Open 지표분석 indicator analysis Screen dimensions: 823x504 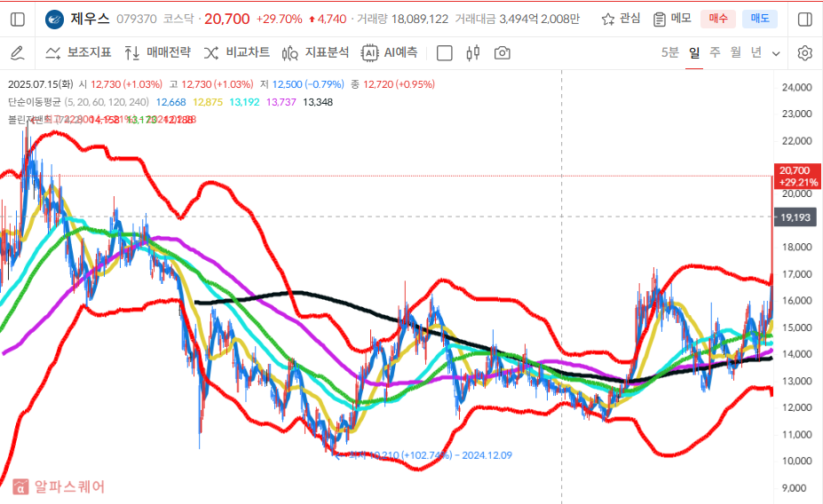tap(315, 53)
